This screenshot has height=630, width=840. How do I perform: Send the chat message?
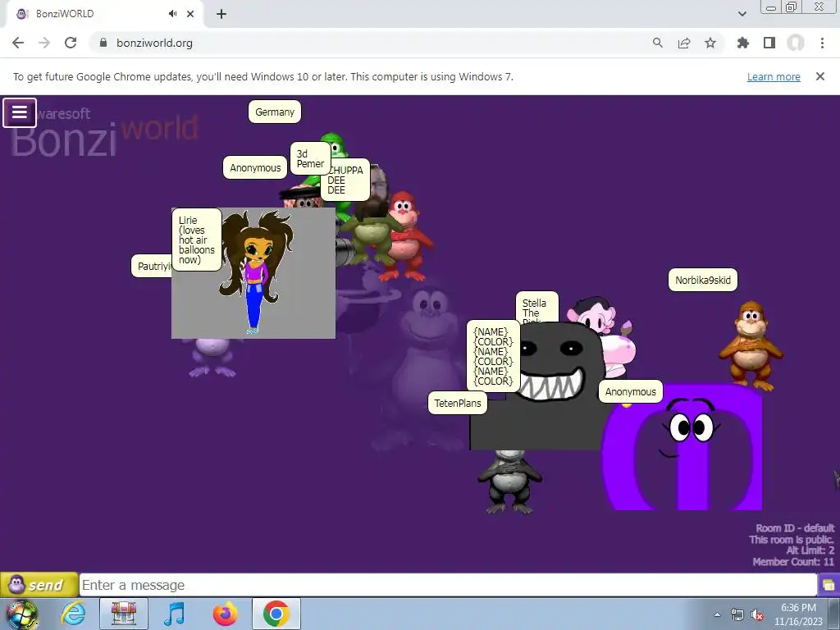click(39, 584)
